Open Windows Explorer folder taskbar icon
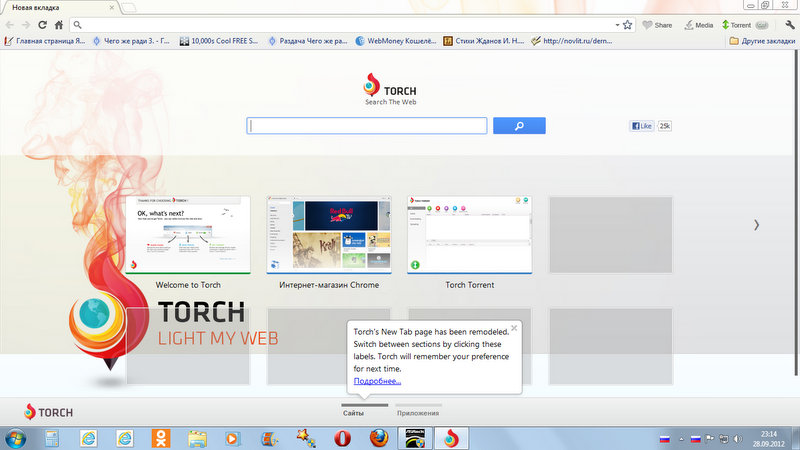Screen dimensions: 800x450 (x=197, y=438)
